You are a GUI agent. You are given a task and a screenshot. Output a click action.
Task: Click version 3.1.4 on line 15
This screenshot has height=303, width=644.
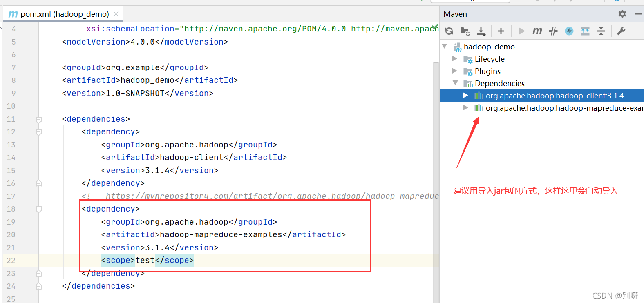[157, 170]
